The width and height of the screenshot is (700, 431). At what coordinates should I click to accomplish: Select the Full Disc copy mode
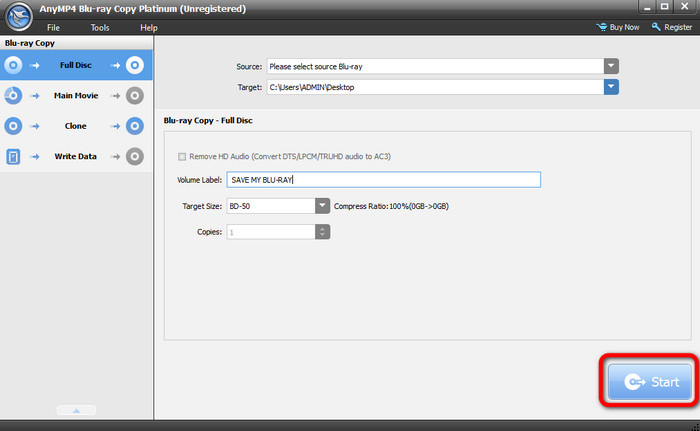click(x=76, y=65)
